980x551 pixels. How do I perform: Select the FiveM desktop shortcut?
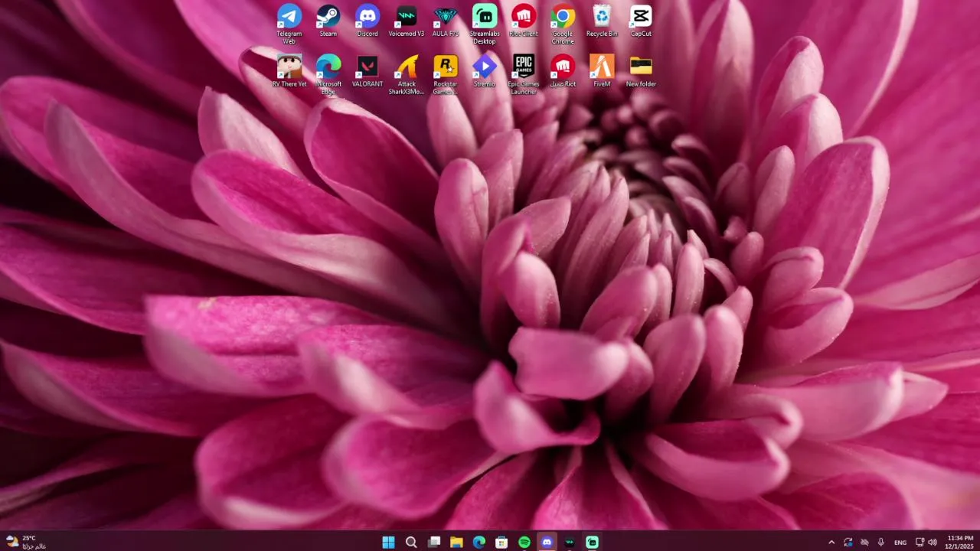point(602,71)
